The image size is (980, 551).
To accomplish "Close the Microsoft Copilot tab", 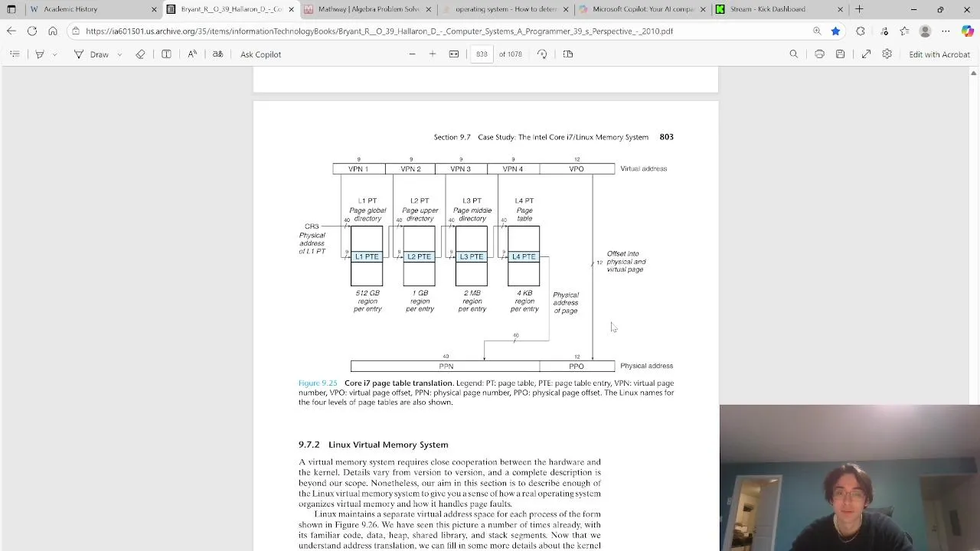I will [x=704, y=9].
